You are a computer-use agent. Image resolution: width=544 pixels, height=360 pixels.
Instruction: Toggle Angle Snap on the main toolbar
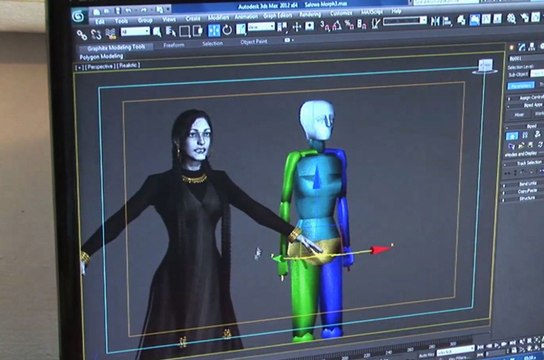tap(336, 25)
